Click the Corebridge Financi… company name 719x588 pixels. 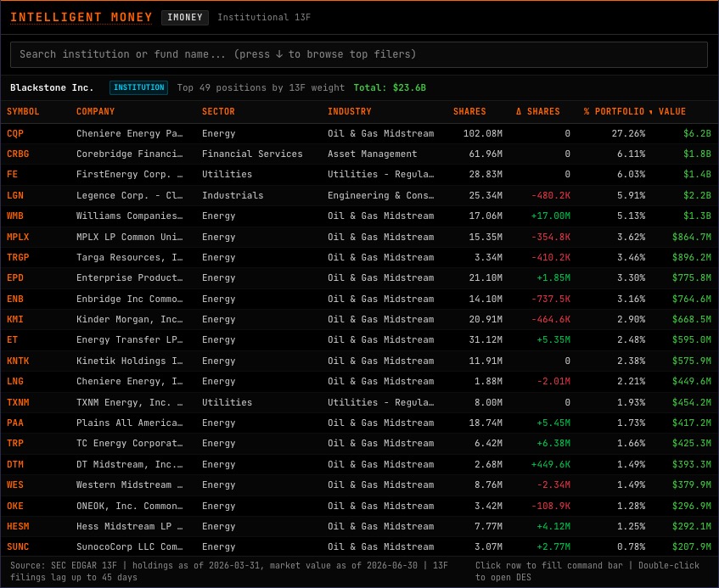130,154
